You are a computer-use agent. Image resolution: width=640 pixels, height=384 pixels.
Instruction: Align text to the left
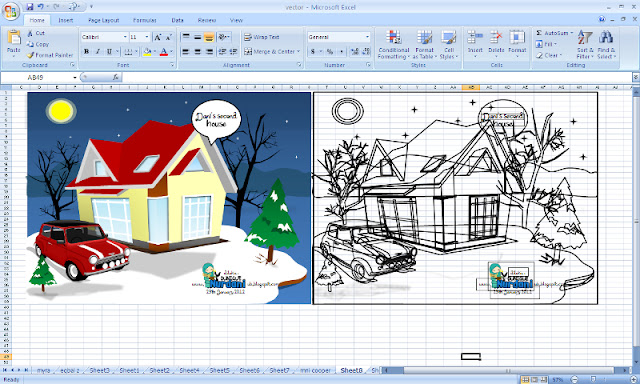tap(186, 51)
